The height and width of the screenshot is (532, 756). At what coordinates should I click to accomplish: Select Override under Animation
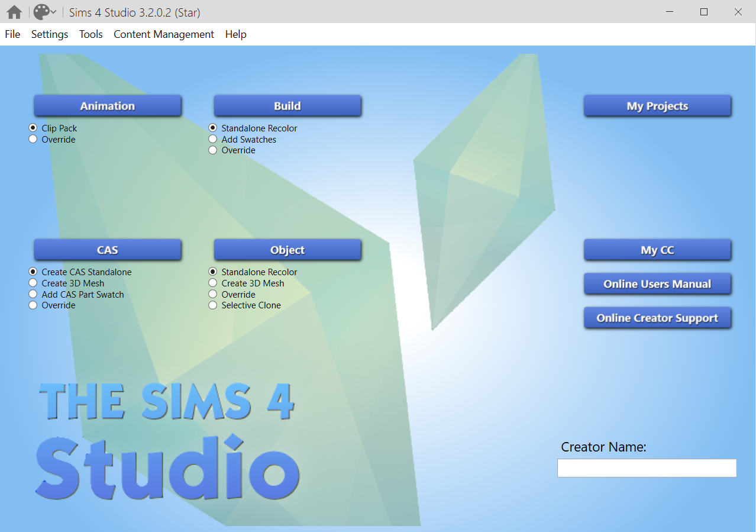(33, 139)
